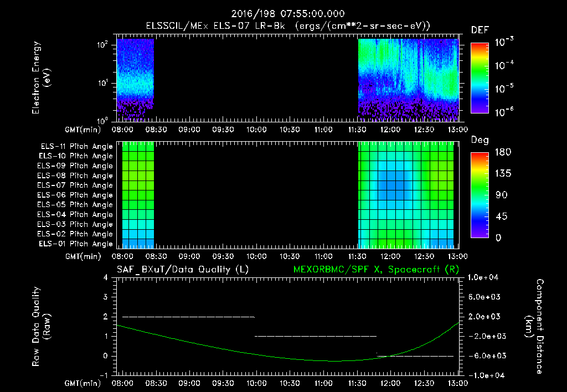
Task: Click the '-1' tick on Raw Data Quality axis
Action: 104,375
